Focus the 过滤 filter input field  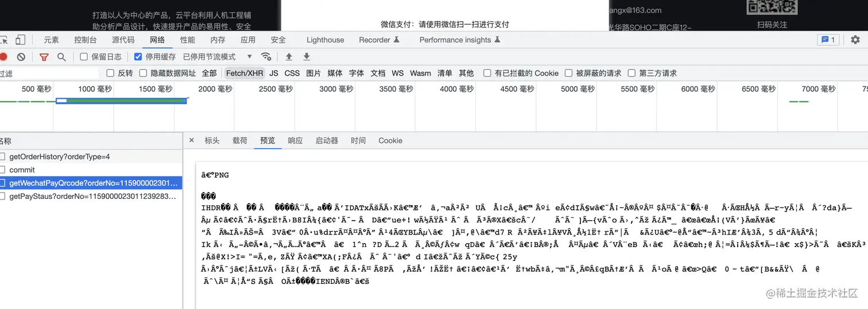coord(49,73)
